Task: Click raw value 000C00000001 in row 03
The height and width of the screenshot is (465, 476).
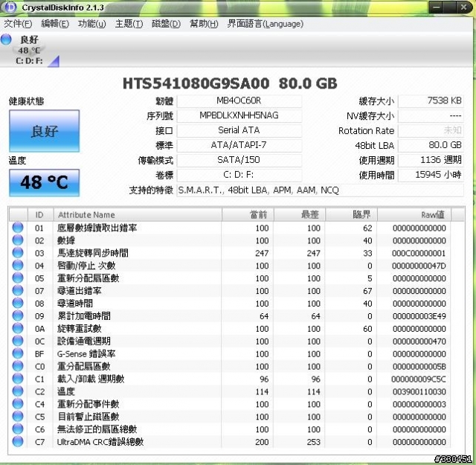Action: [419, 253]
